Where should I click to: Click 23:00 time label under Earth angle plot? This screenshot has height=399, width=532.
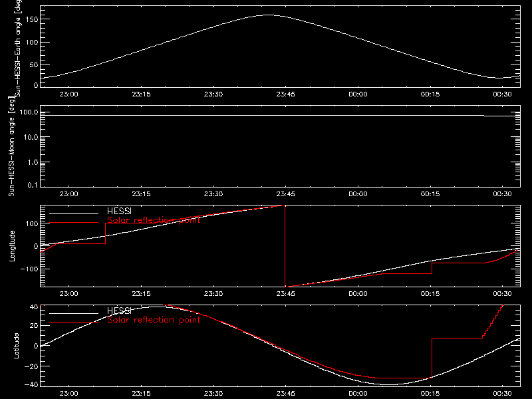tap(69, 94)
